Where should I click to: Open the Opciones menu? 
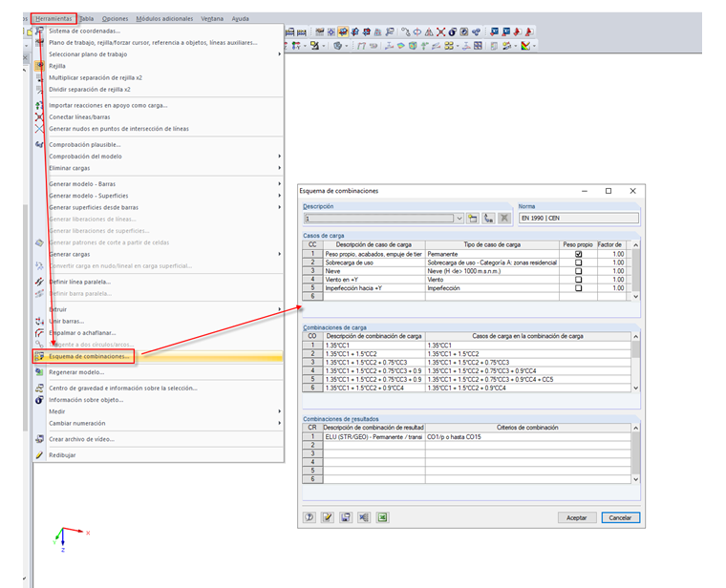tap(115, 18)
